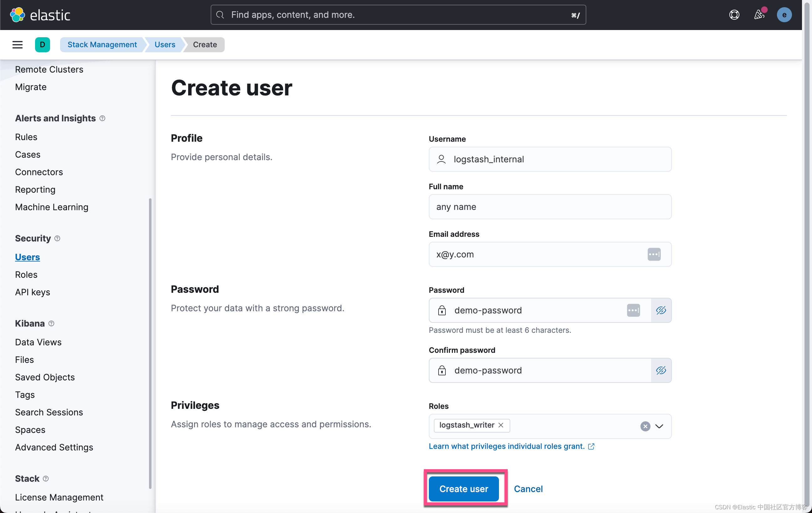This screenshot has width=812, height=513.
Task: Cancel user creation
Action: click(528, 488)
